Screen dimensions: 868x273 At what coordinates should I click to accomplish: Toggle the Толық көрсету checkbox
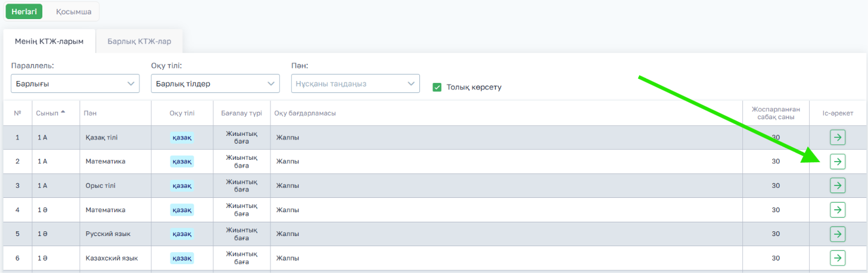click(x=437, y=87)
